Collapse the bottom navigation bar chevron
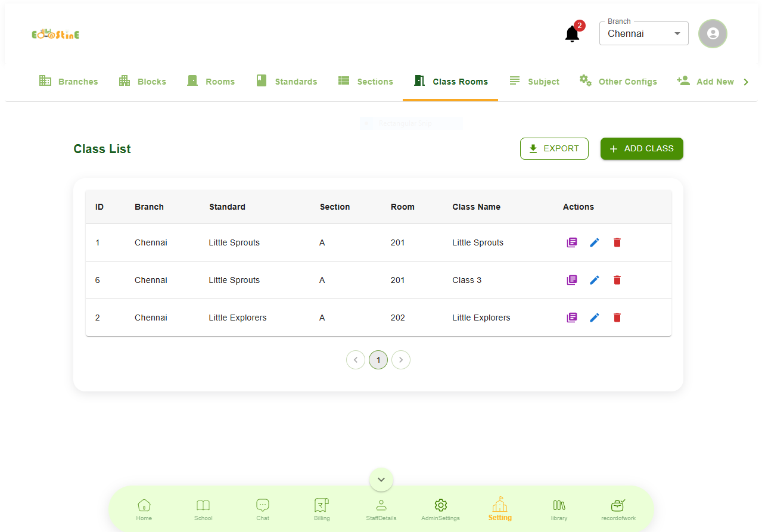 (381, 480)
